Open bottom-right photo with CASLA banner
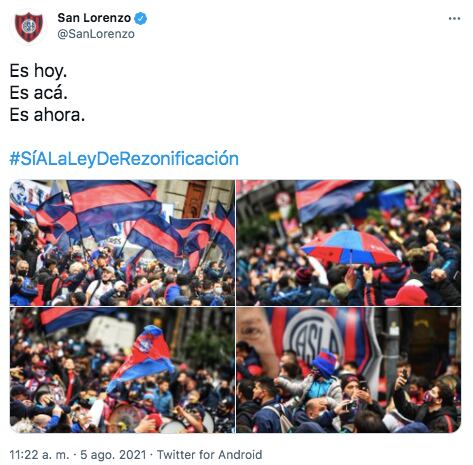Viewport: 473px width, 465px height. point(349,370)
